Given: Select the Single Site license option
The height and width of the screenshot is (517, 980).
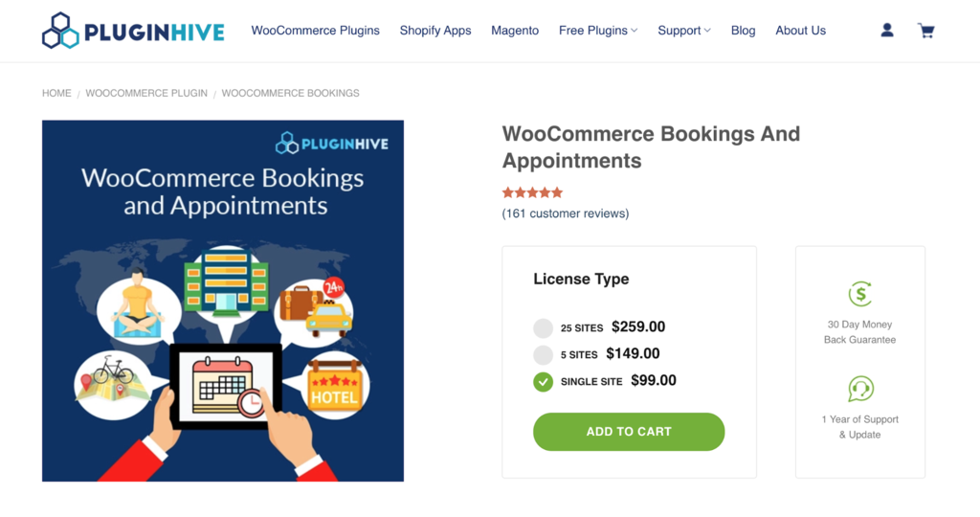Looking at the screenshot, I should tap(544, 382).
